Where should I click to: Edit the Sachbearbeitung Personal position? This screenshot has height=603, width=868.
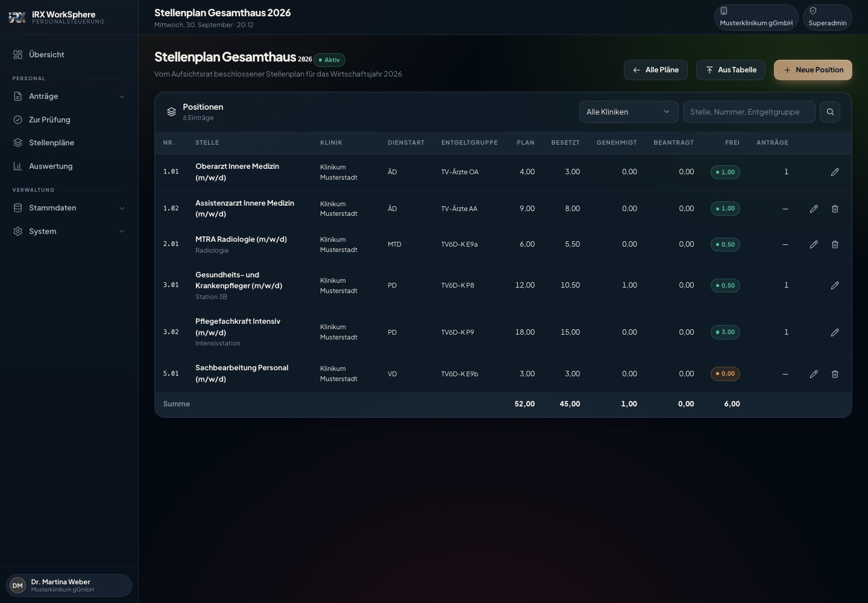[x=814, y=374]
